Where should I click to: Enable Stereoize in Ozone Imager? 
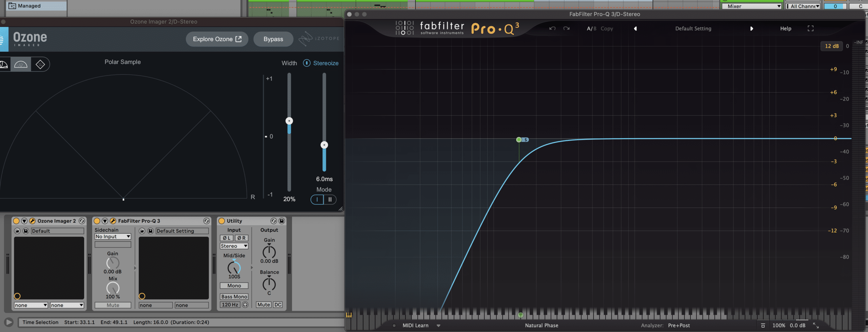(x=307, y=63)
